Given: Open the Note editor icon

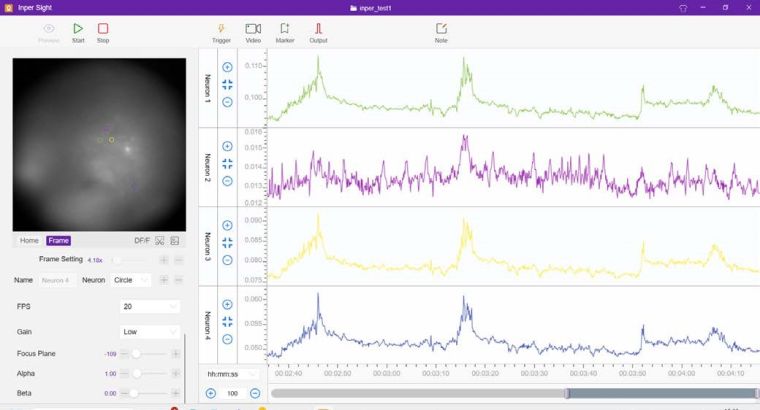Looking at the screenshot, I should click(441, 29).
